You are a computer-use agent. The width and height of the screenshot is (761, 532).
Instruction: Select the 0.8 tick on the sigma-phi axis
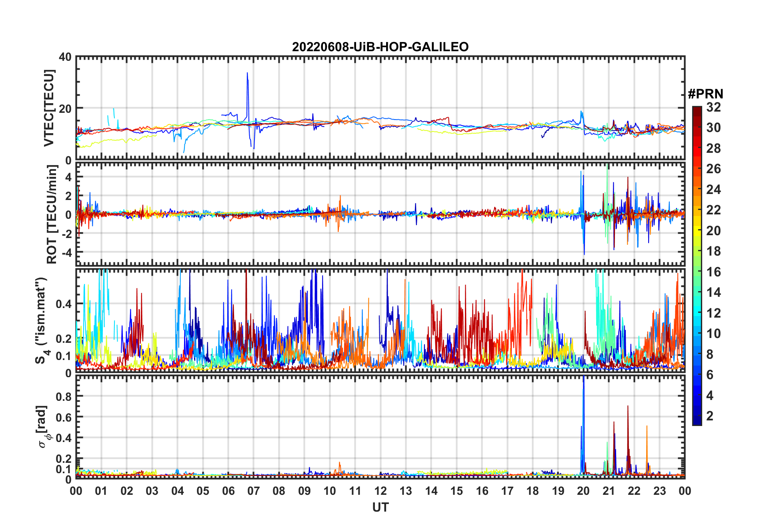pos(63,396)
